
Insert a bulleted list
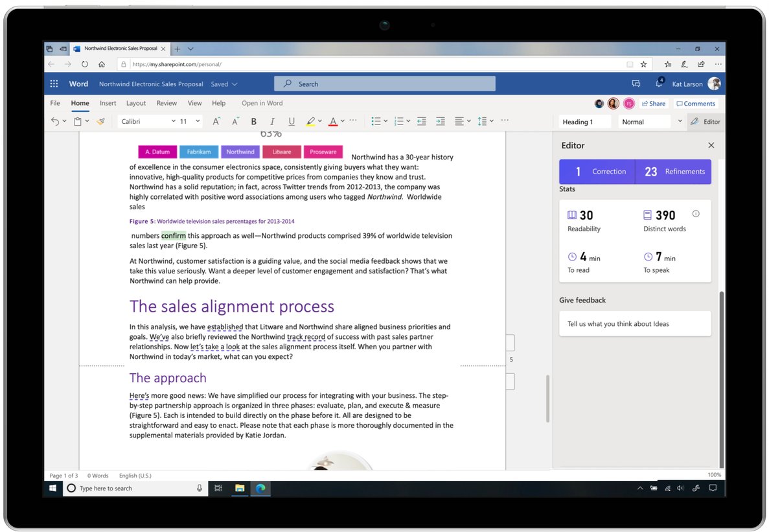pos(374,121)
